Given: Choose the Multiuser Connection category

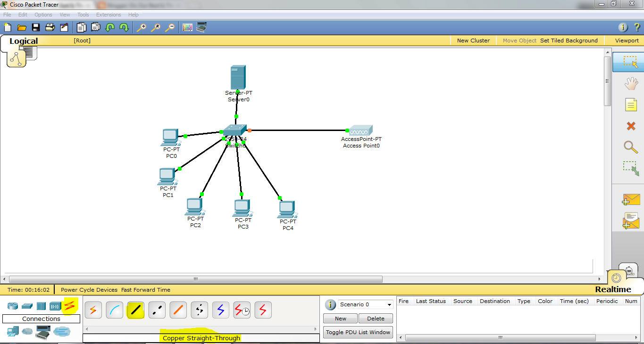Looking at the screenshot, I should [x=61, y=332].
